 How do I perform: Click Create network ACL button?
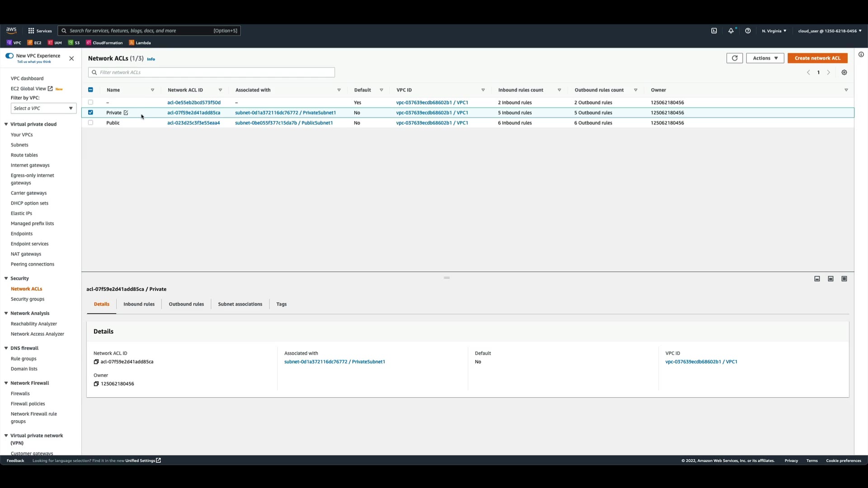tap(817, 58)
